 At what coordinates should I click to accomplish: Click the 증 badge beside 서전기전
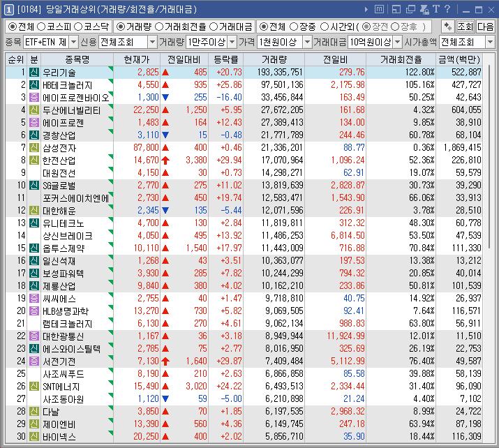34,361
